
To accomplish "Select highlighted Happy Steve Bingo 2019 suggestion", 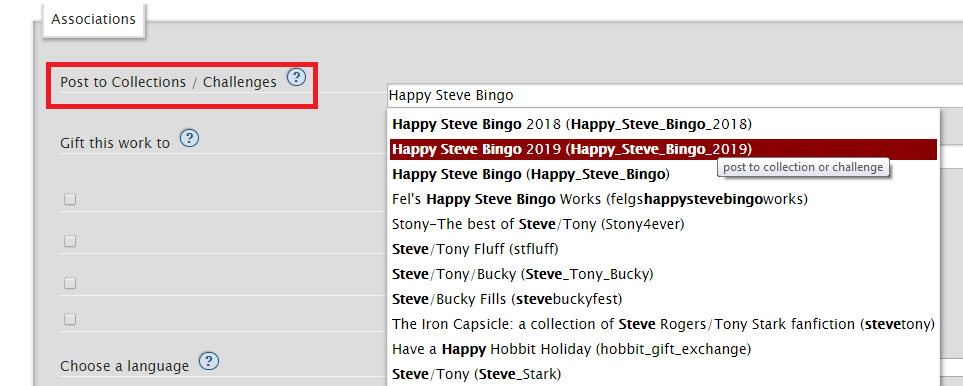I will (663, 149).
